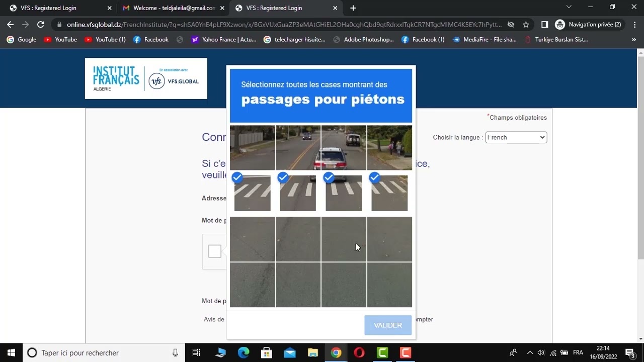Viewport: 644px width, 362px height.
Task: Switch to Chrome from the taskbar
Action: coord(336,353)
